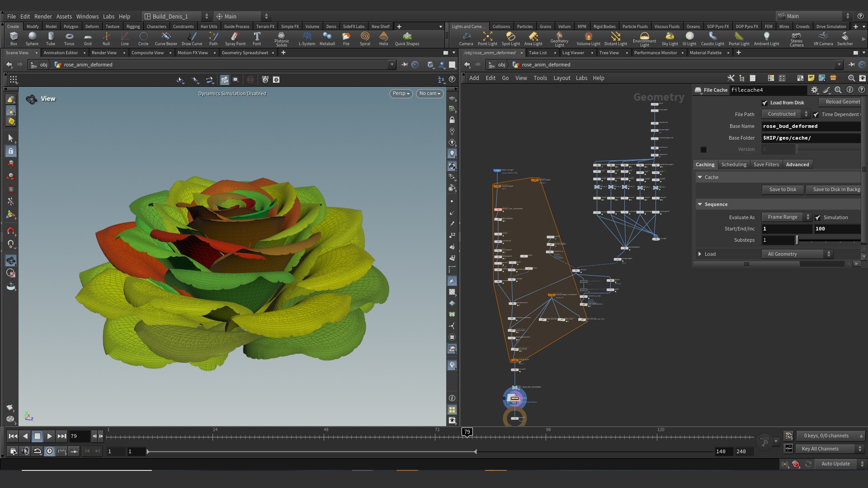868x488 pixels.
Task: Choose the Curve Bezier tool
Action: point(166,38)
